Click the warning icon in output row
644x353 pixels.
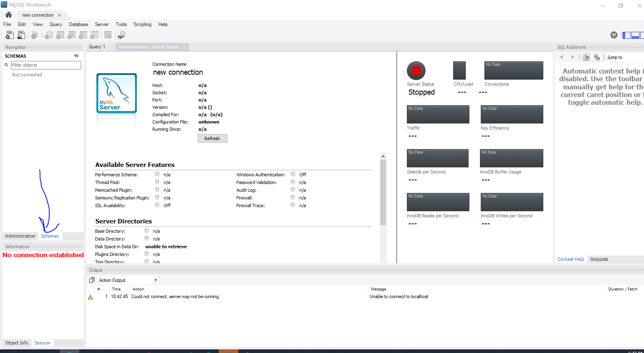[x=91, y=297]
